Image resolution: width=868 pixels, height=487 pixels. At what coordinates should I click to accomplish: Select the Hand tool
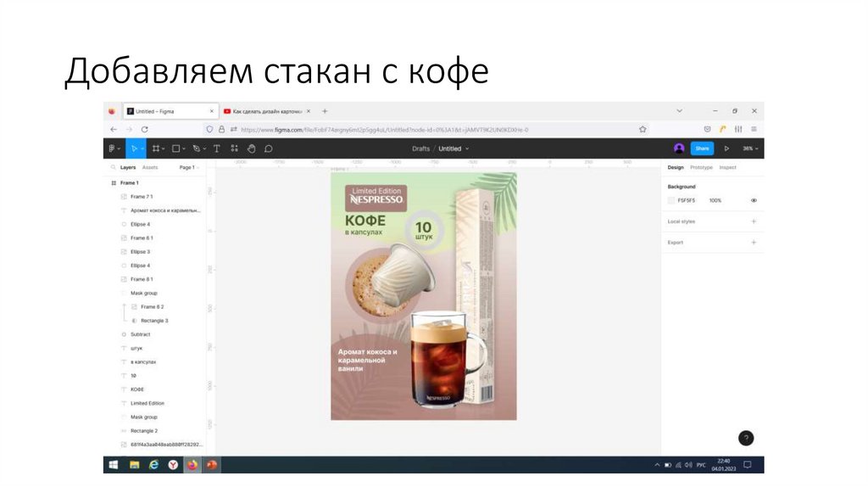pos(251,148)
